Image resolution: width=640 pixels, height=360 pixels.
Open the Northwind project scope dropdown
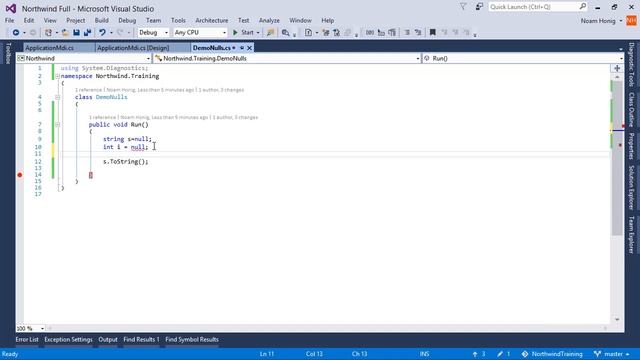(x=84, y=58)
